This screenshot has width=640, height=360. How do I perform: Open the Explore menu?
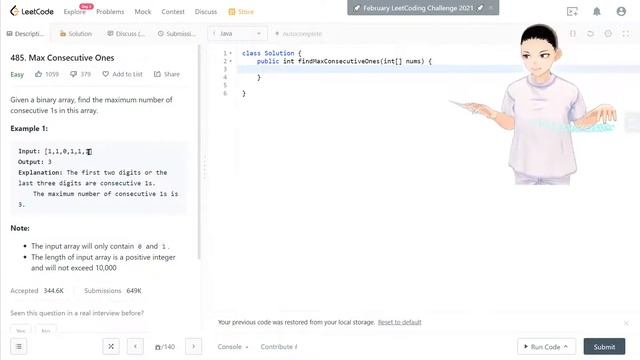75,12
